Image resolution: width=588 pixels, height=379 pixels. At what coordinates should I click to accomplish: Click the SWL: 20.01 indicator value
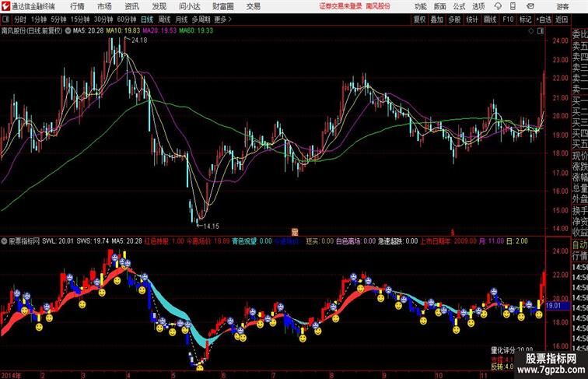(x=58, y=241)
